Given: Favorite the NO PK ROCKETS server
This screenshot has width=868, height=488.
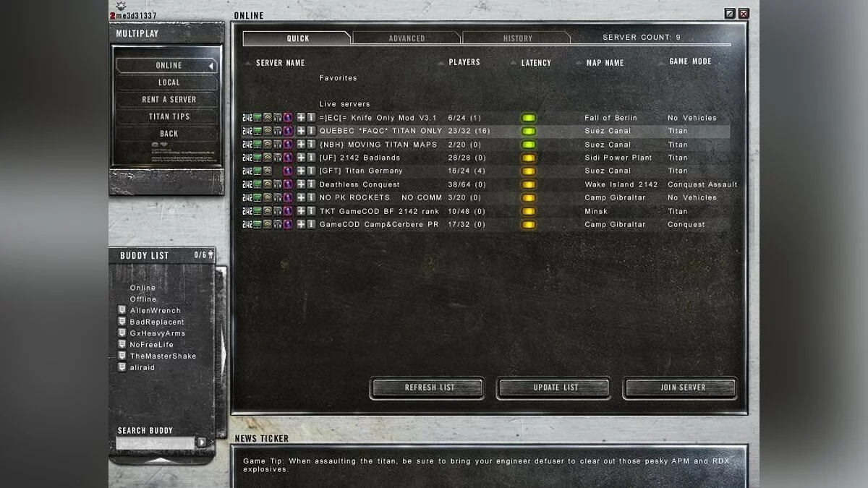Looking at the screenshot, I should click(301, 197).
